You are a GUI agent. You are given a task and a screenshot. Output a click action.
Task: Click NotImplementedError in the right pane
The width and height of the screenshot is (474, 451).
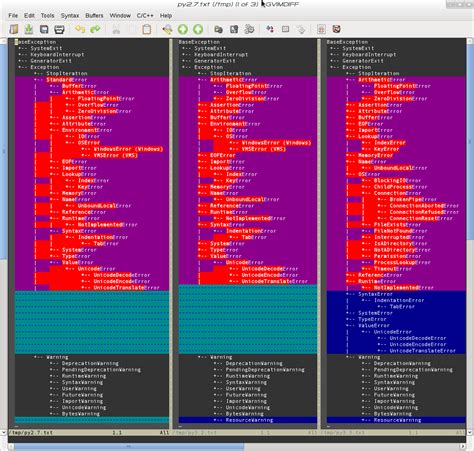pos(403,288)
